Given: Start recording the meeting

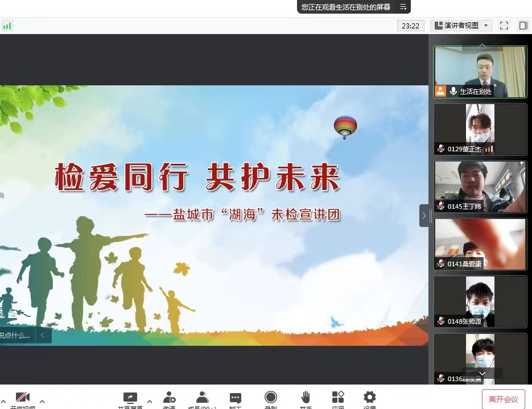Looking at the screenshot, I should coord(271,398).
